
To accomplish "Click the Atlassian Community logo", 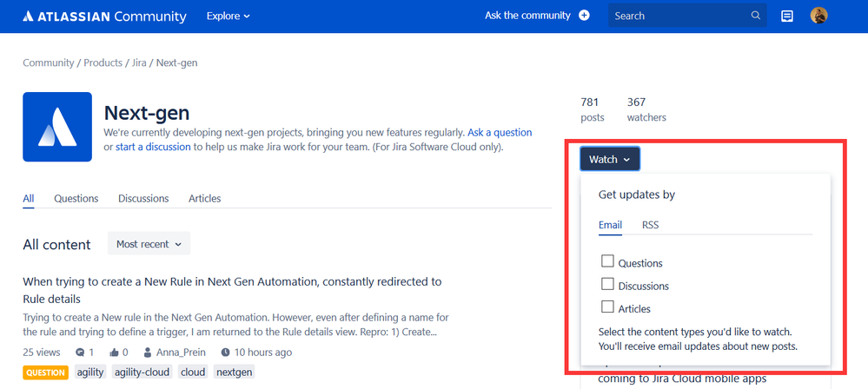I will [x=104, y=16].
